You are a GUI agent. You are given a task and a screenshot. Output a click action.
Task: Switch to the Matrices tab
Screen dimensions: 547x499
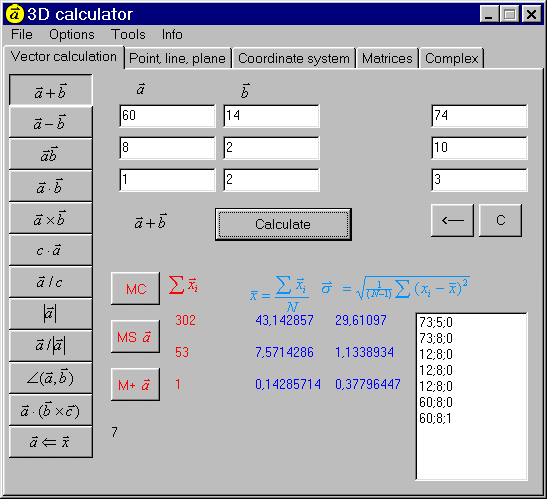[387, 58]
